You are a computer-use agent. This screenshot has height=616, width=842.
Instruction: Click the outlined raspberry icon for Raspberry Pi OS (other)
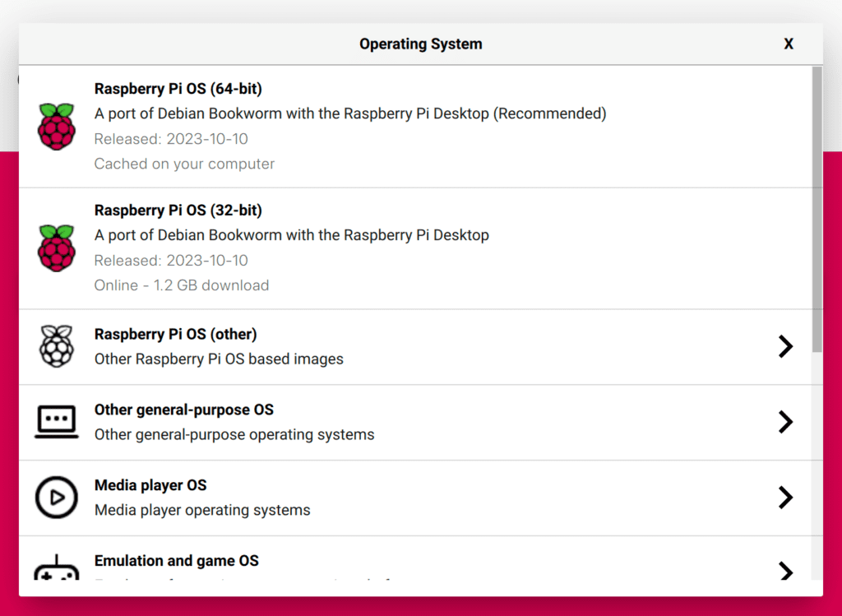pyautogui.click(x=57, y=346)
